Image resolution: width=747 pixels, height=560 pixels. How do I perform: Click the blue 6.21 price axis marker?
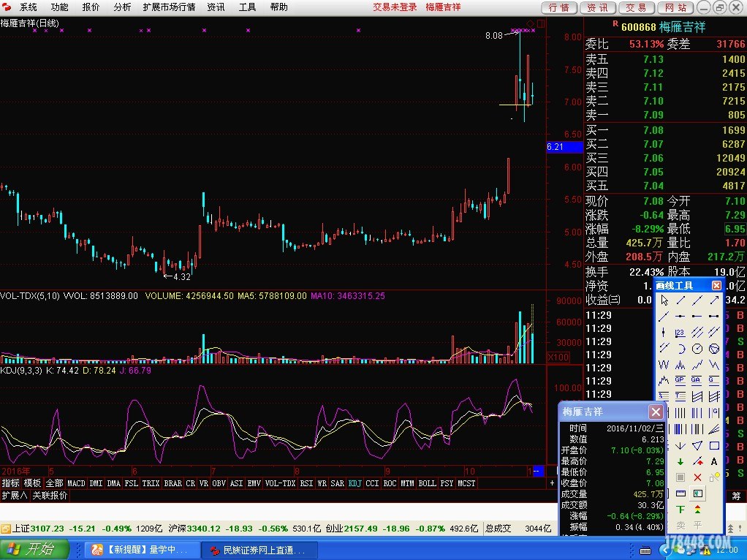[x=565, y=147]
